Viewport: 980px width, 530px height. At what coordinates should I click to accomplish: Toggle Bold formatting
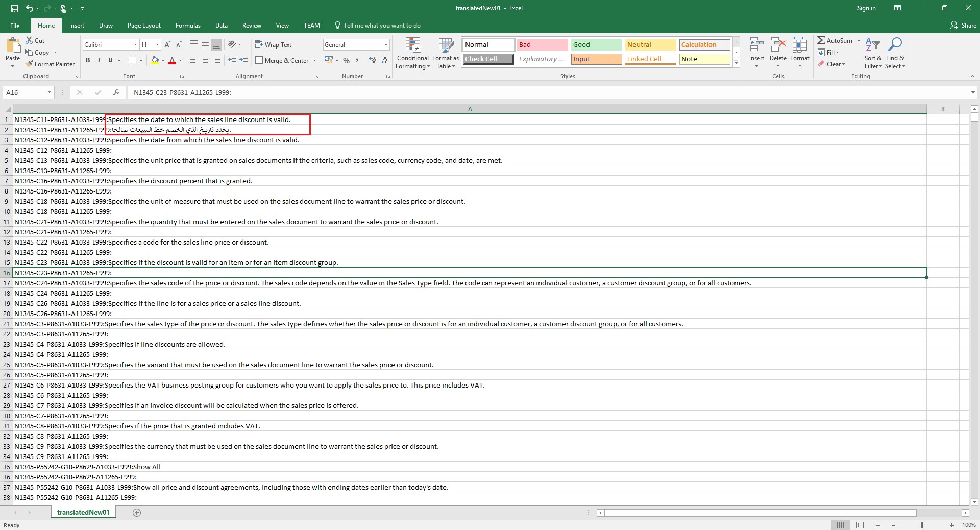point(88,60)
